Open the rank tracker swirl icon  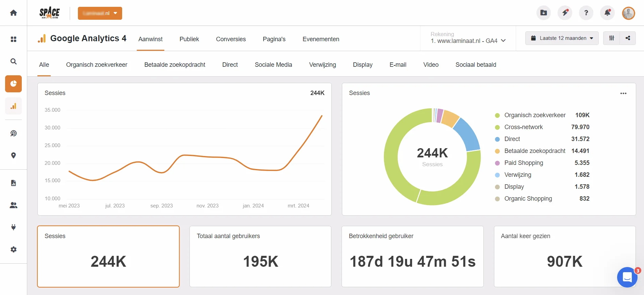coord(13,133)
